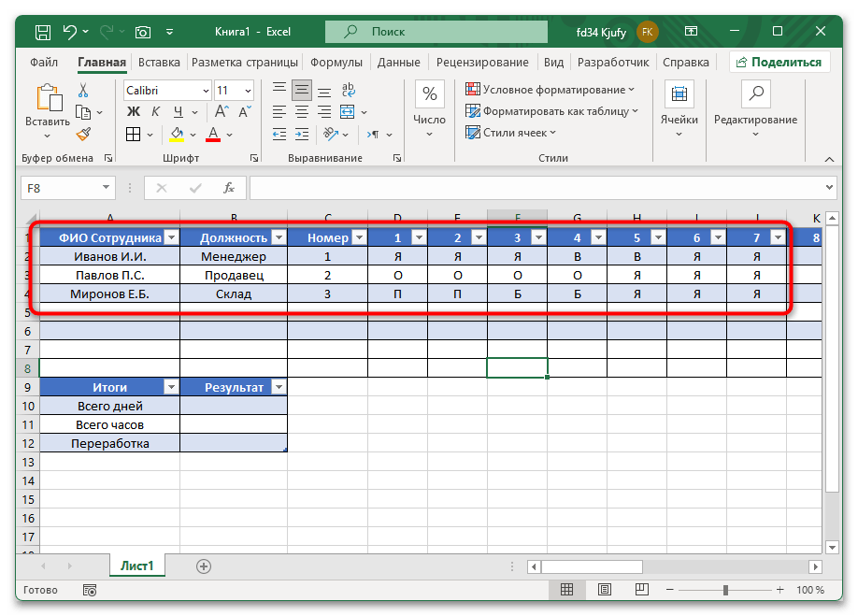Toggle bold formatting (Ж)
The height and width of the screenshot is (616, 858).
(133, 112)
